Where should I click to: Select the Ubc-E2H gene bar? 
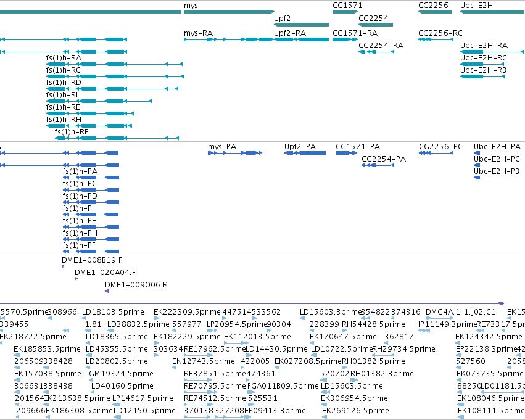pyautogui.click(x=492, y=12)
